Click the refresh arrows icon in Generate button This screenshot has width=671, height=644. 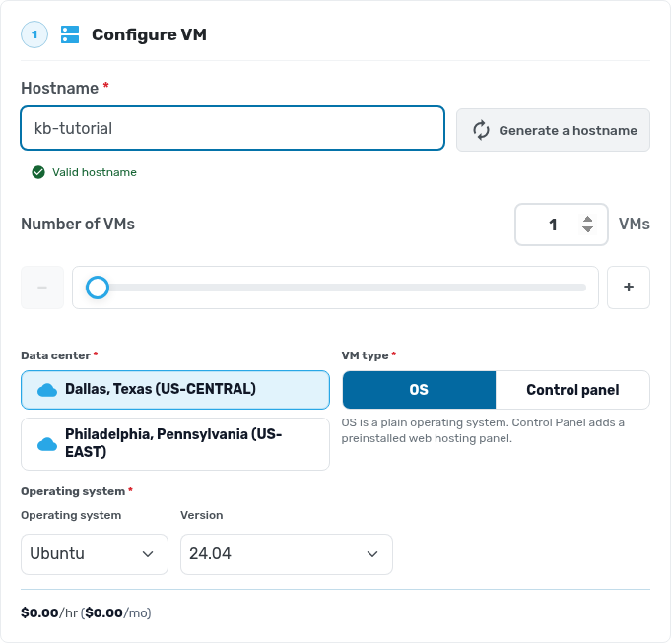pyautogui.click(x=481, y=130)
